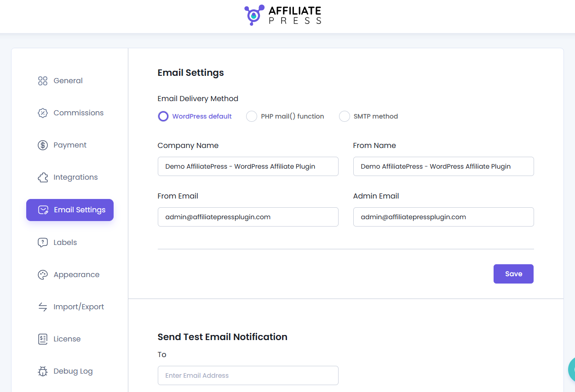This screenshot has width=575, height=392.
Task: Click the Save button
Action: (x=513, y=273)
